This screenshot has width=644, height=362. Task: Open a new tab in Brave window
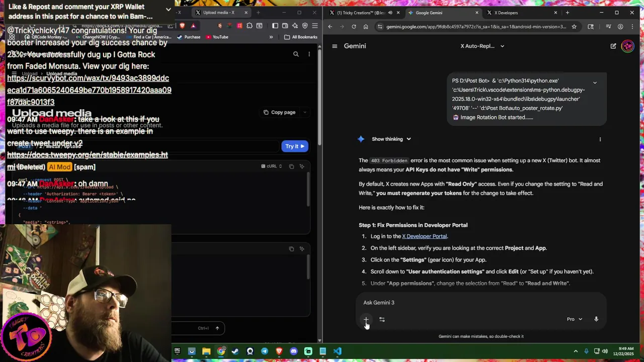[258, 13]
